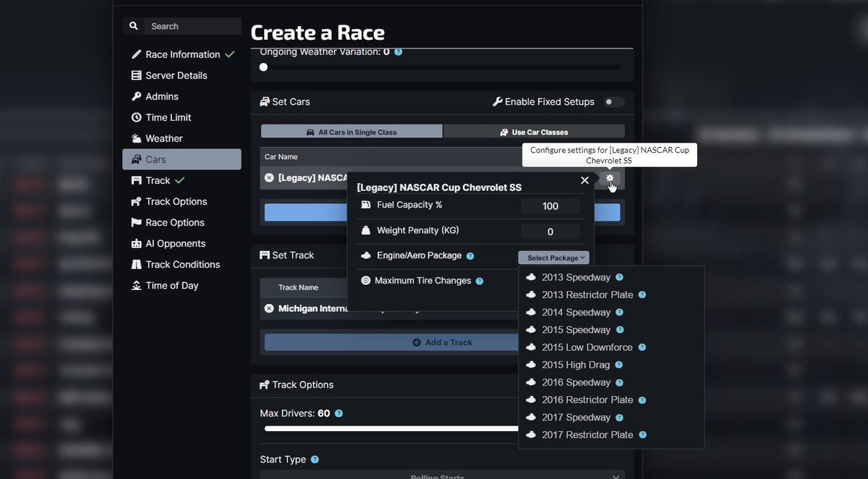Click the Ongoing Weather Variation slider handle
868x479 pixels.
click(263, 67)
